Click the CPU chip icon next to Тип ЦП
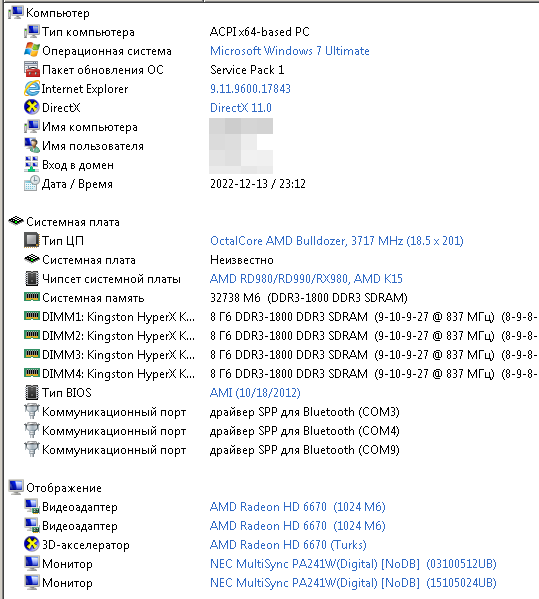 [x=32, y=241]
